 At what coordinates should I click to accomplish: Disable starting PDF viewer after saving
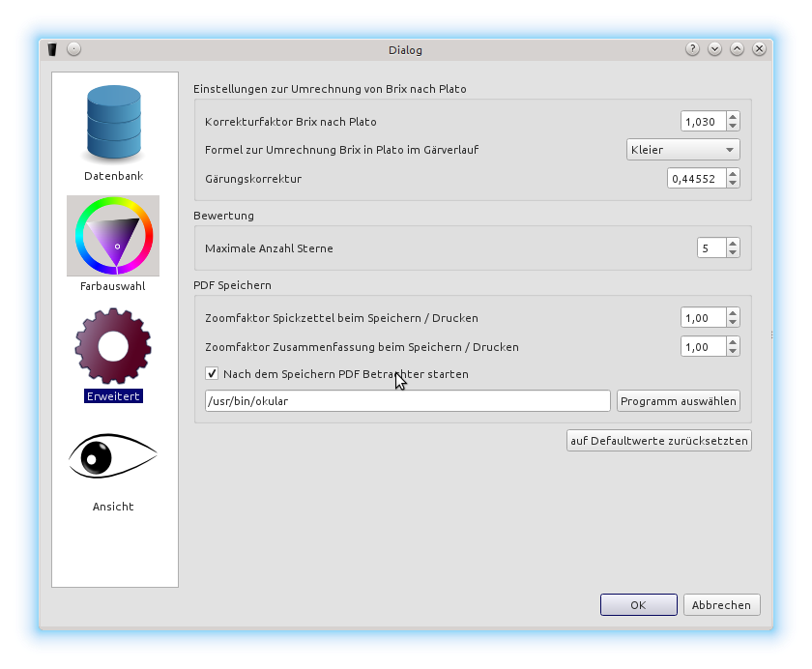pyautogui.click(x=212, y=373)
